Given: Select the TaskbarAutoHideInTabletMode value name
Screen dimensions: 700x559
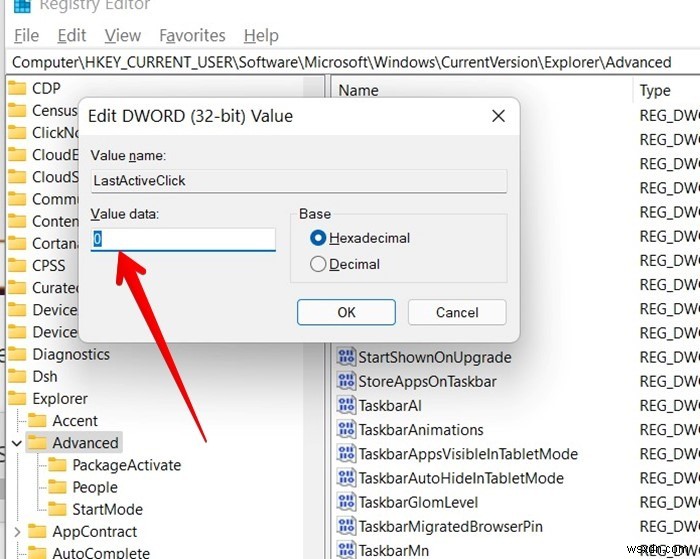Looking at the screenshot, I should tap(461, 478).
